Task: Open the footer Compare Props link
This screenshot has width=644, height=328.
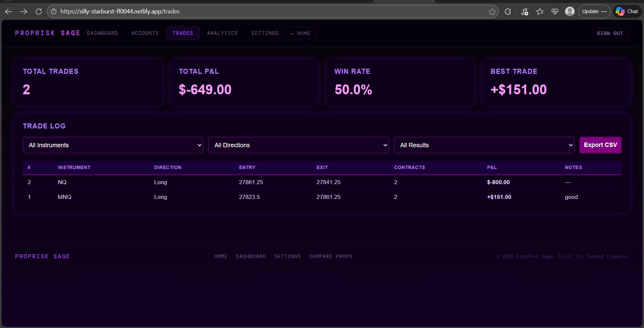Action: pos(330,256)
